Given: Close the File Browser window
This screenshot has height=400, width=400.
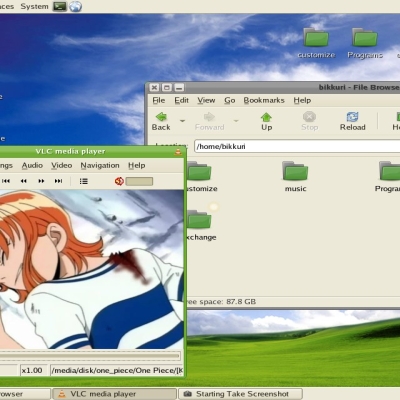Looking at the screenshot, I should (x=154, y=88).
